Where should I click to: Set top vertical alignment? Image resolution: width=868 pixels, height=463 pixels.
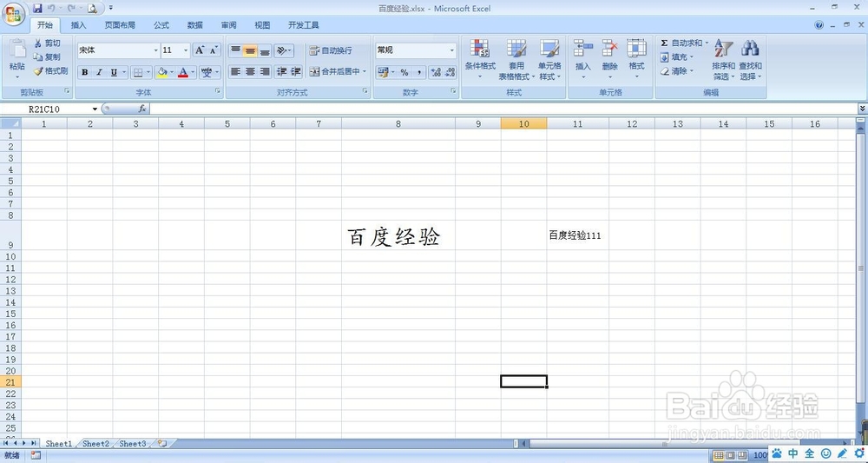point(235,50)
